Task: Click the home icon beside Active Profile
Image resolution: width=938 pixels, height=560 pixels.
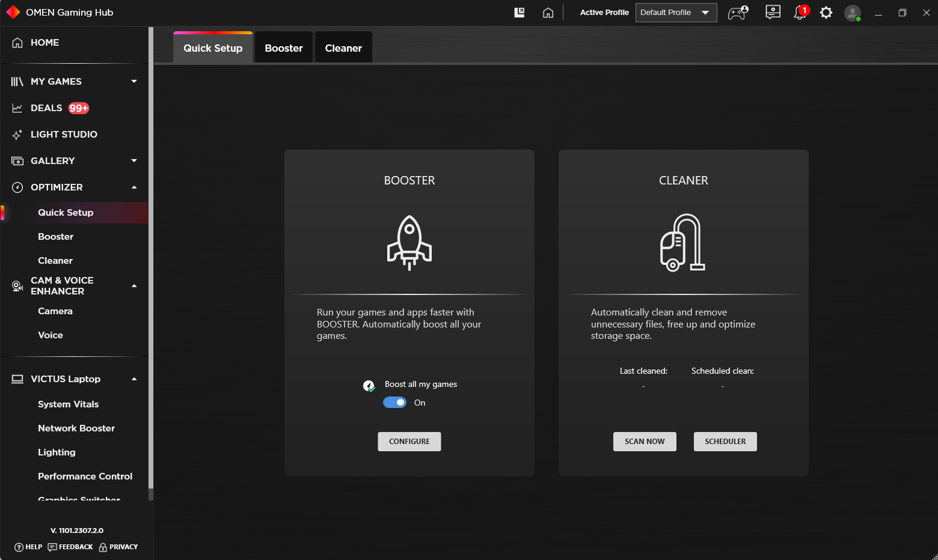Action: click(548, 13)
